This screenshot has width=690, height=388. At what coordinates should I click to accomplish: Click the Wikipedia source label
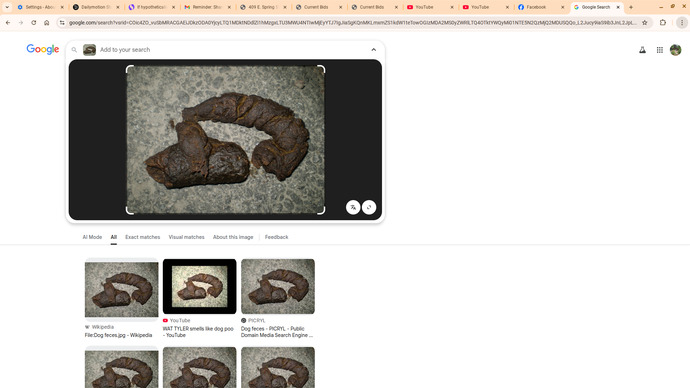pos(103,327)
